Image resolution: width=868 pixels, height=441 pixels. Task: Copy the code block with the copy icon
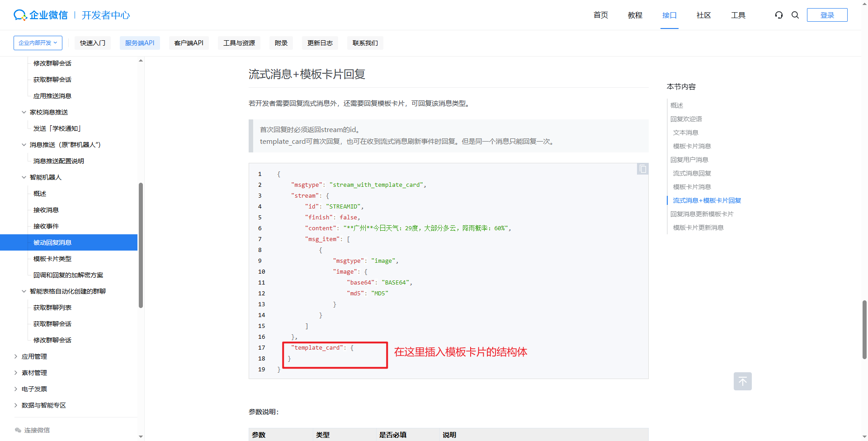click(x=642, y=169)
